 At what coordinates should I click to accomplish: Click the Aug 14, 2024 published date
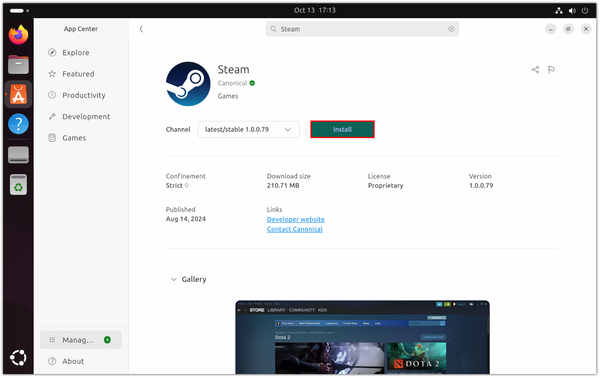point(186,219)
